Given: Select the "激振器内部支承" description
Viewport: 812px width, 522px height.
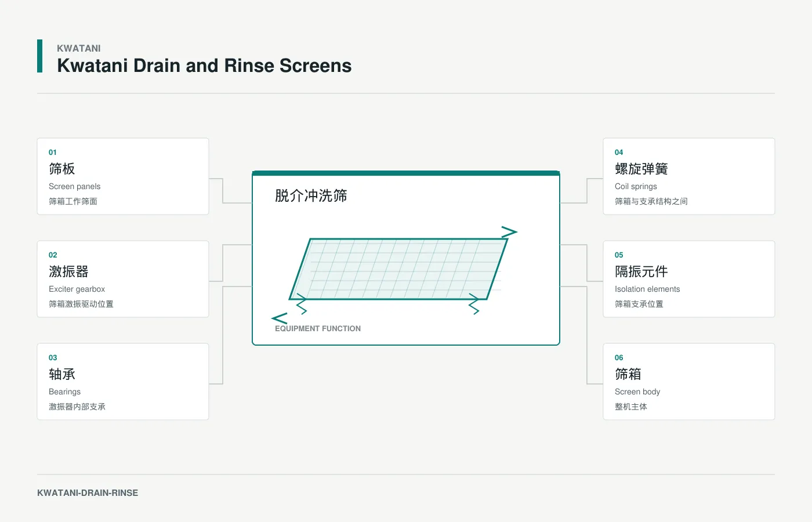Looking at the screenshot, I should [x=77, y=407].
